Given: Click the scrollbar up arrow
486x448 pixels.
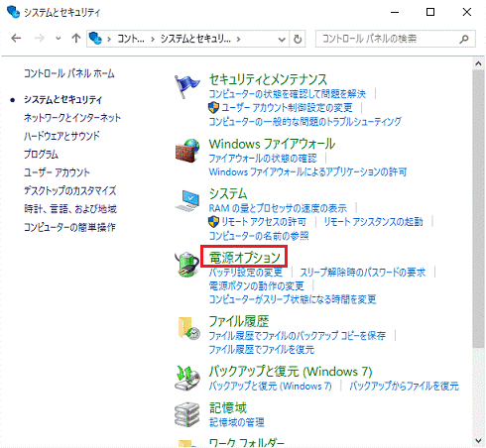Looking at the screenshot, I should (x=478, y=63).
